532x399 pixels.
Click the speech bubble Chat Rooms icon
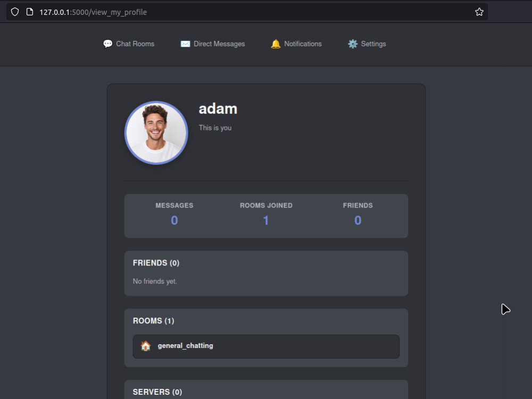click(x=107, y=44)
